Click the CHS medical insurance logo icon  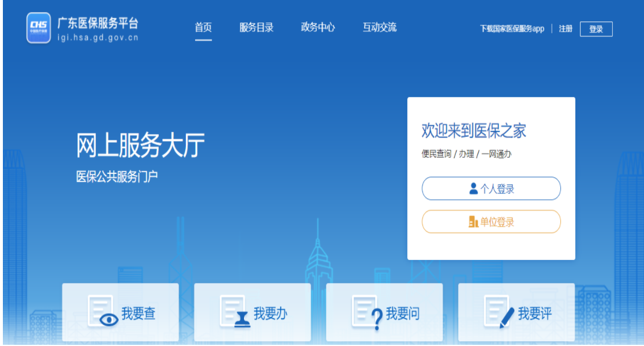tap(39, 28)
